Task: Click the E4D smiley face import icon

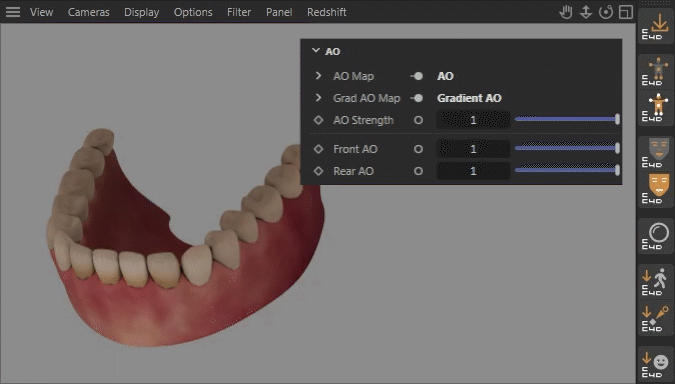Action: pyautogui.click(x=656, y=364)
